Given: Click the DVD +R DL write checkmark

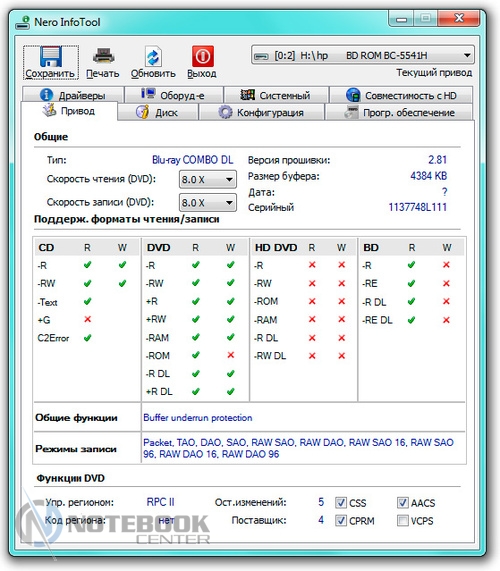Looking at the screenshot, I should (231, 392).
